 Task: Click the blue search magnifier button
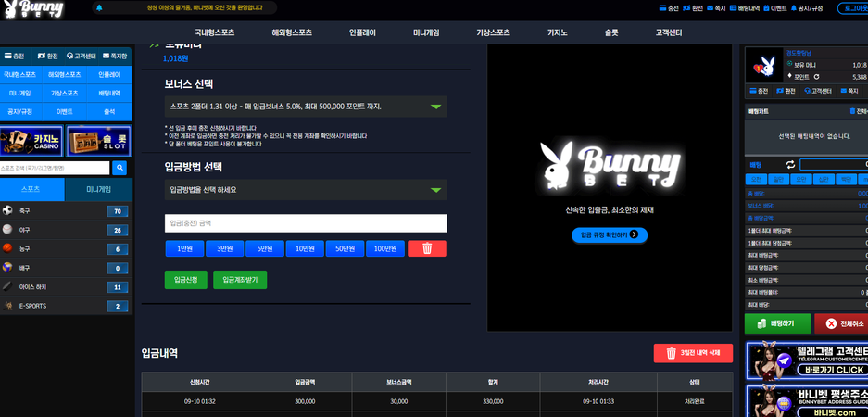coord(120,168)
